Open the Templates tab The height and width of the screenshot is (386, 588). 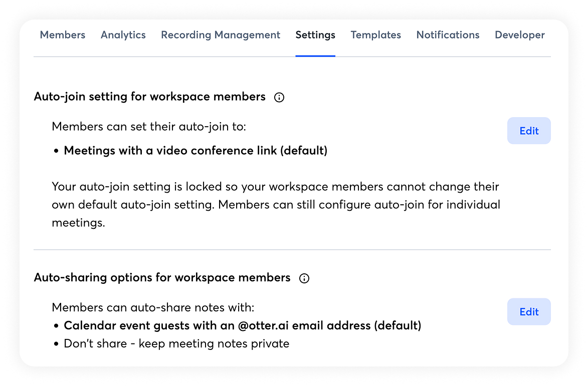(x=376, y=35)
